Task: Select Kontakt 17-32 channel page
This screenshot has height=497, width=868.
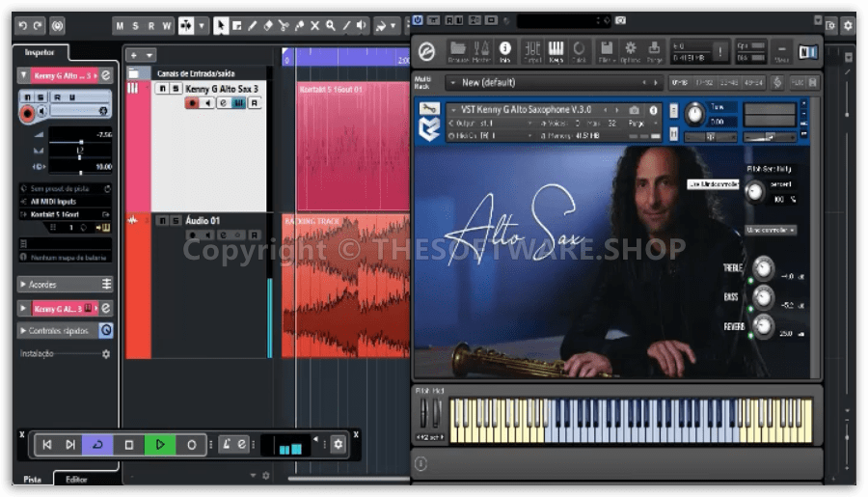Action: 704,83
